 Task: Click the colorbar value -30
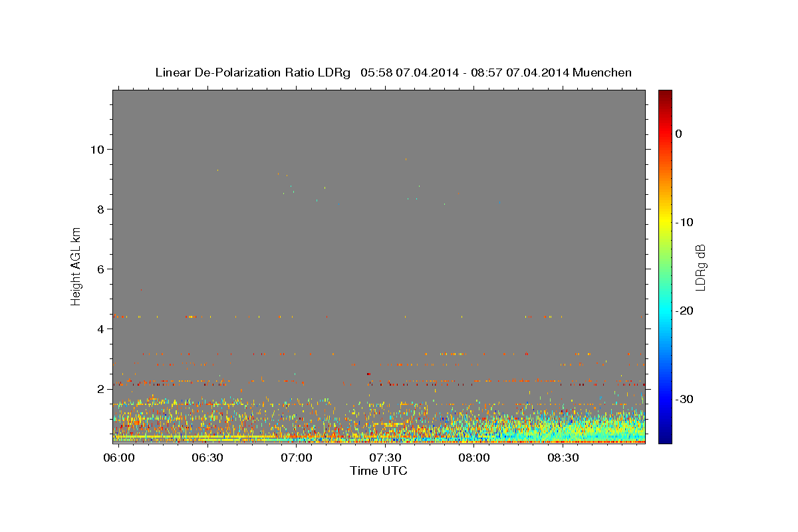coord(685,399)
